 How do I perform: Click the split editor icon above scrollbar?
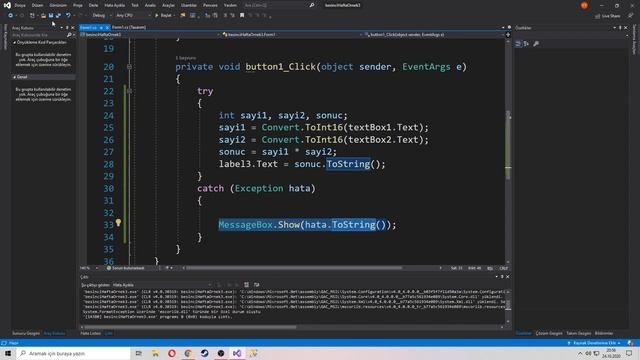(508, 35)
